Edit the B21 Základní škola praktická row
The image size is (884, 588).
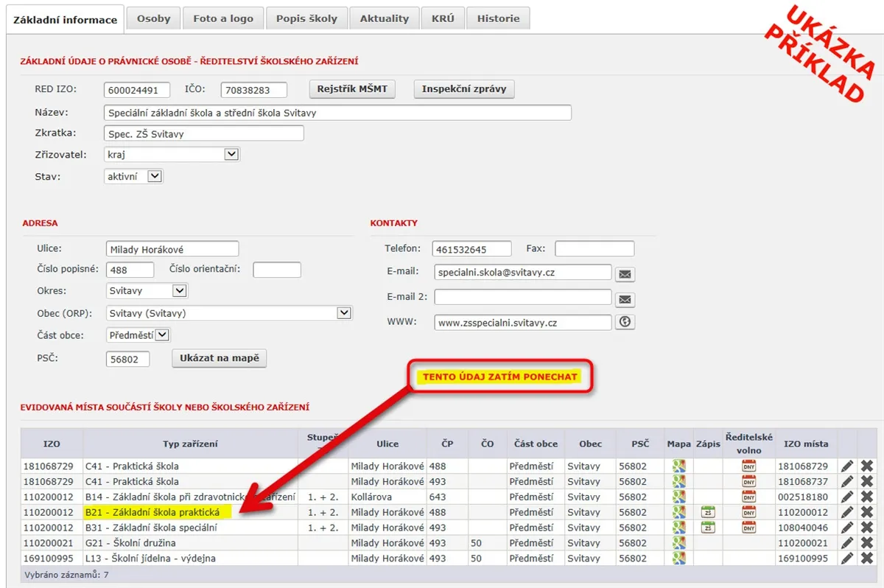847,512
